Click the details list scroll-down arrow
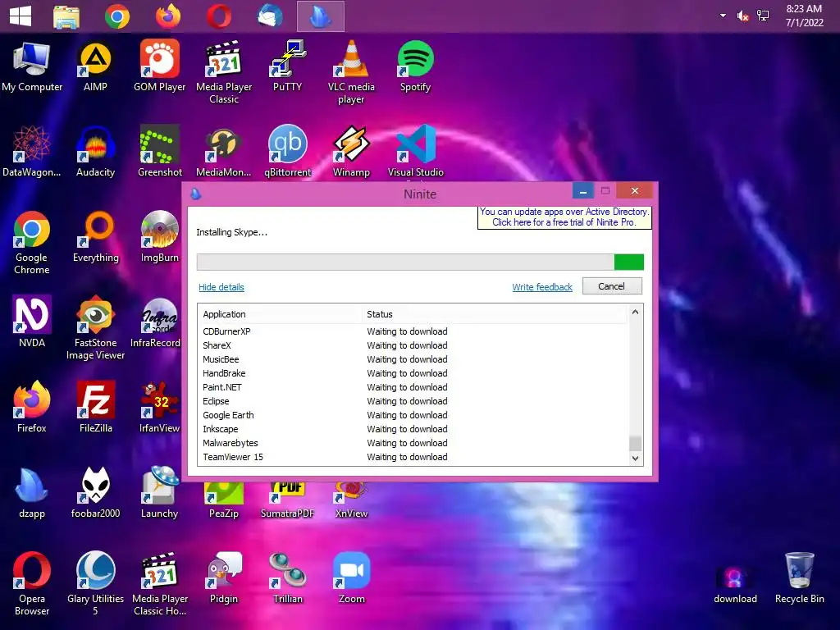Image resolution: width=840 pixels, height=630 pixels. point(636,458)
